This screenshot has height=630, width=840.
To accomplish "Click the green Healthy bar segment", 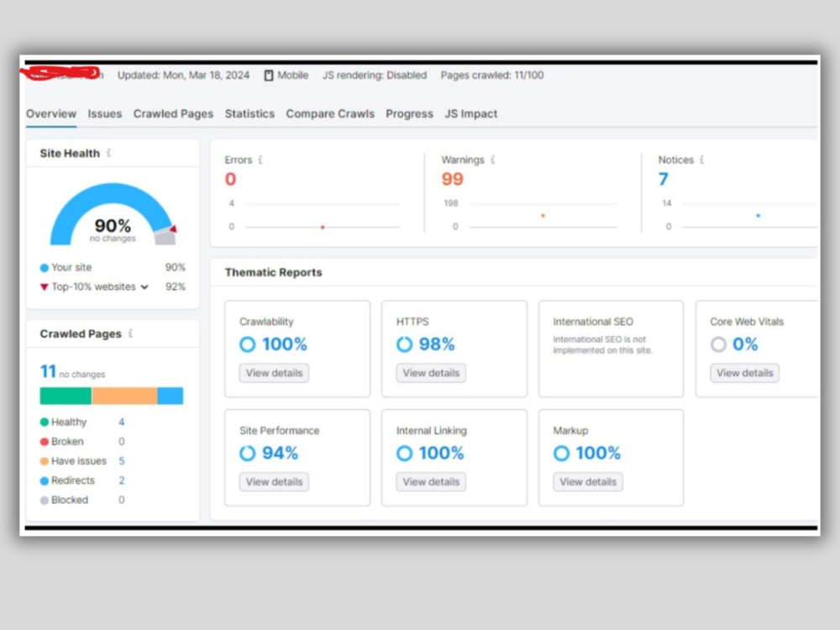I will pos(66,396).
